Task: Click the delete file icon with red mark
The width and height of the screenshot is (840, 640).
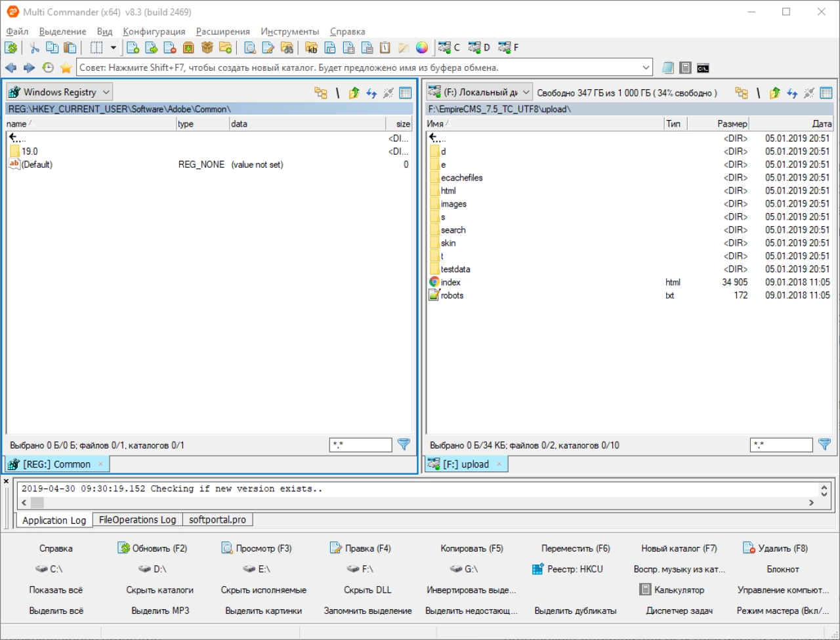Action: point(169,47)
